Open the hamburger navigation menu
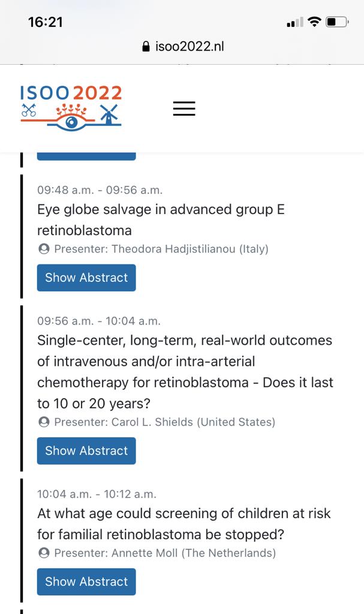The image size is (364, 614). 184,109
